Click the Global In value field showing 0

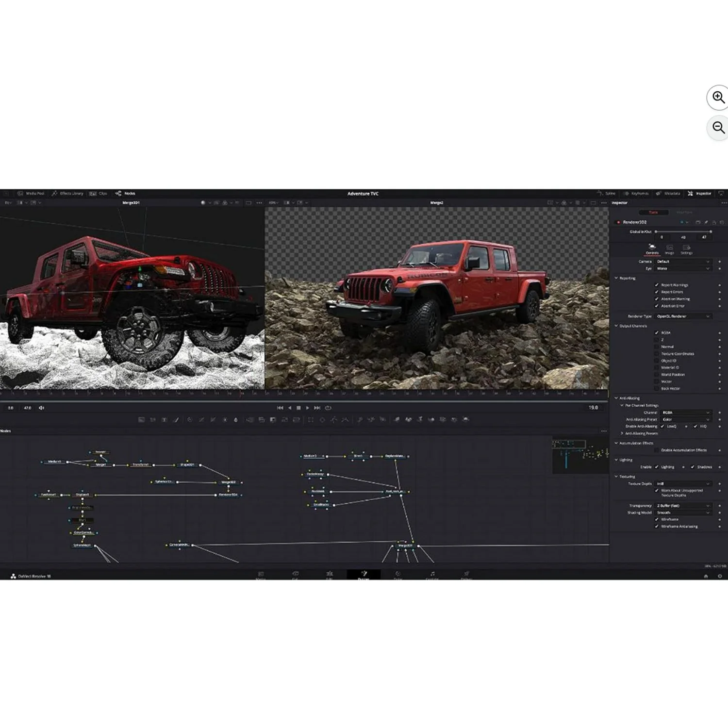coord(662,237)
